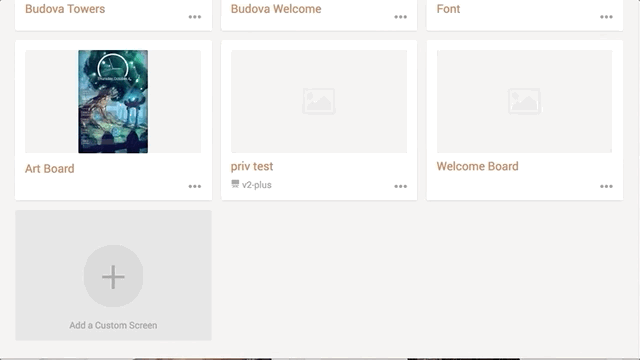Open the Budova Welcome more options menu
This screenshot has height=360, width=640.
coord(400,17)
